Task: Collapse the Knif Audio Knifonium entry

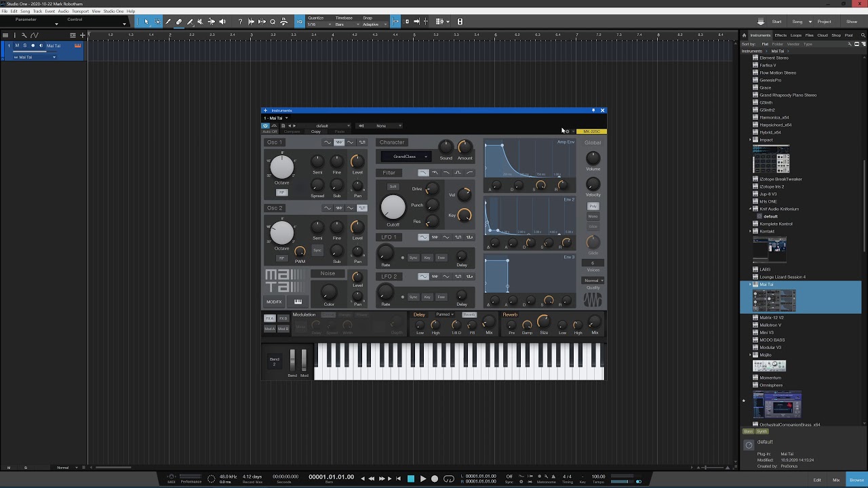Action: point(750,209)
